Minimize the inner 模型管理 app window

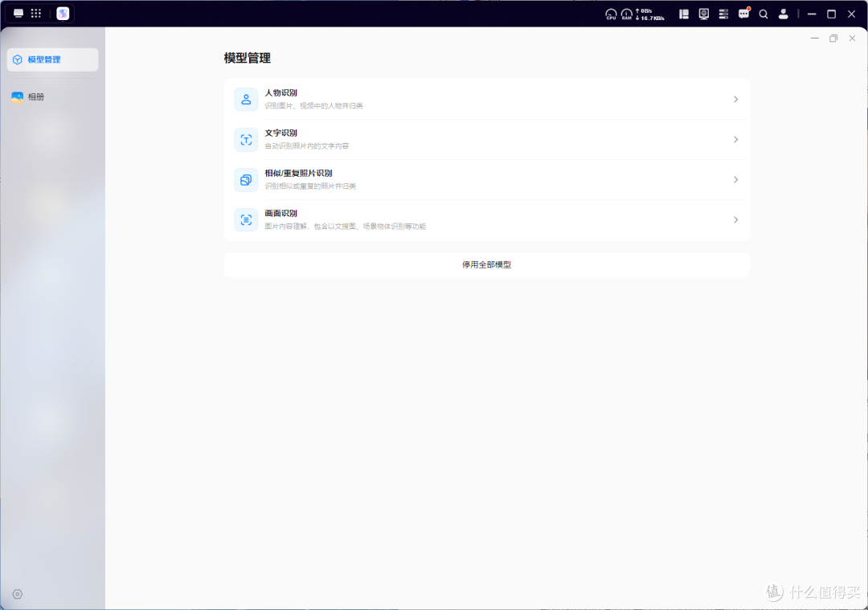(x=815, y=39)
